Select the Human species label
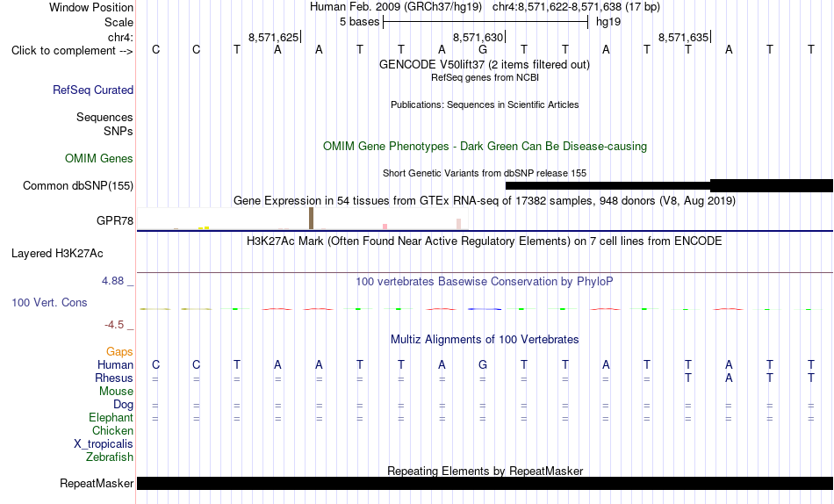 (x=115, y=365)
